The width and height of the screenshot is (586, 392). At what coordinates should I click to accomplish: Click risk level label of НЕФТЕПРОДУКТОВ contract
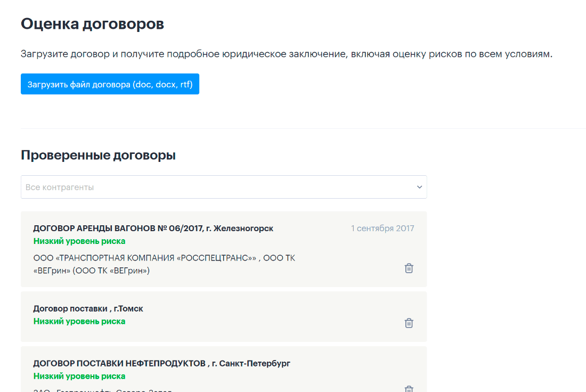(x=79, y=376)
